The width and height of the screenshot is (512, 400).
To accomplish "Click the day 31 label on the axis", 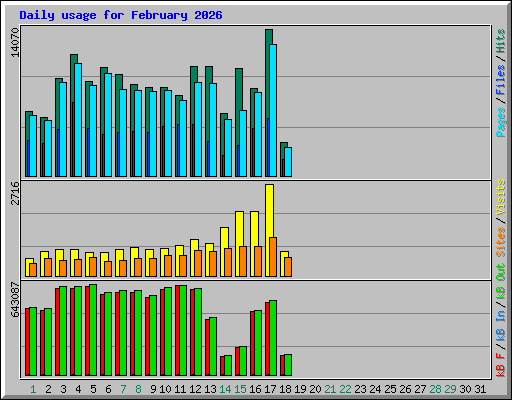I will (x=480, y=389).
